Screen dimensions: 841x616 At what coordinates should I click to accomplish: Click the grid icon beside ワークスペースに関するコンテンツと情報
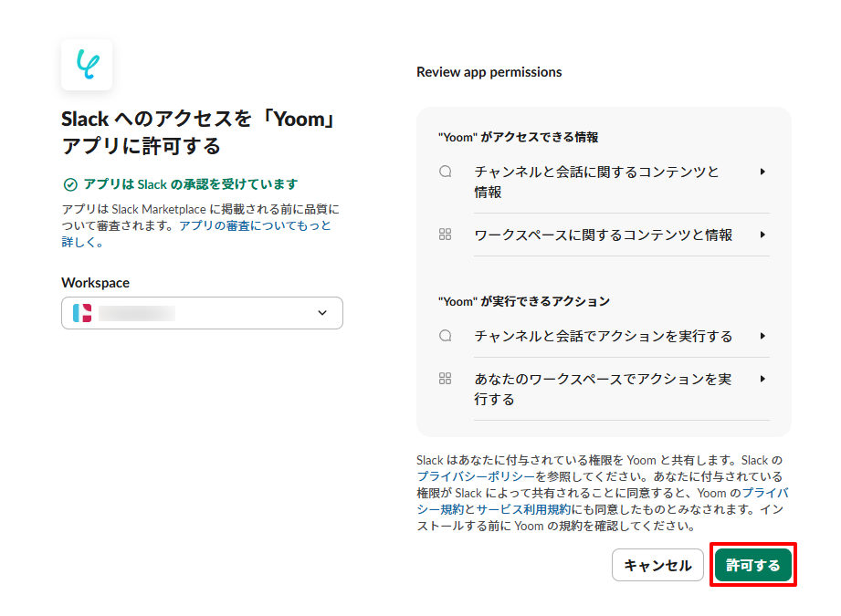point(446,235)
